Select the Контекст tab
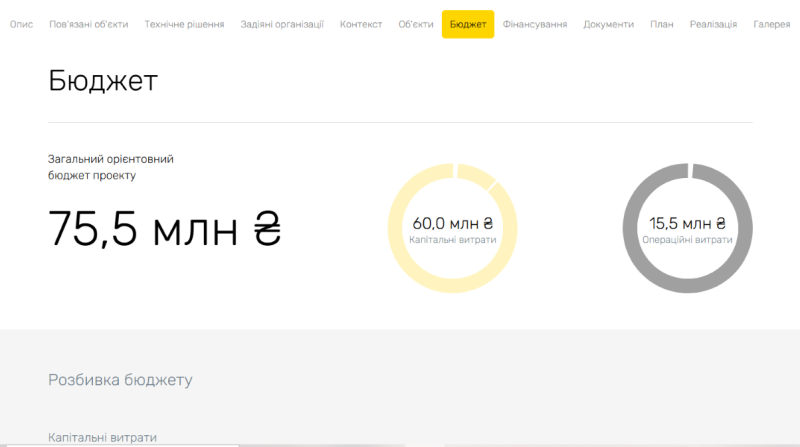Viewport: 800px width, 447px height. click(361, 24)
